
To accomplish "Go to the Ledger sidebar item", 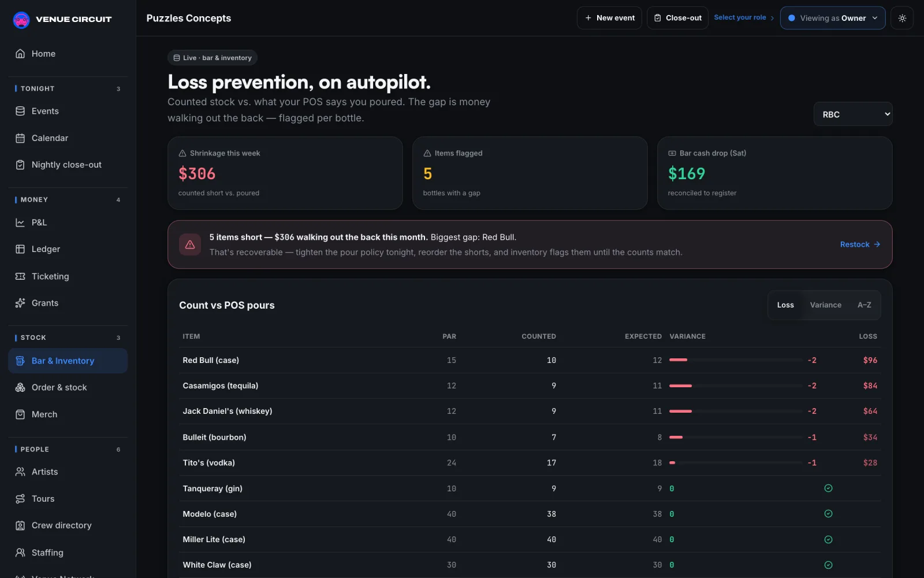I will (68, 249).
